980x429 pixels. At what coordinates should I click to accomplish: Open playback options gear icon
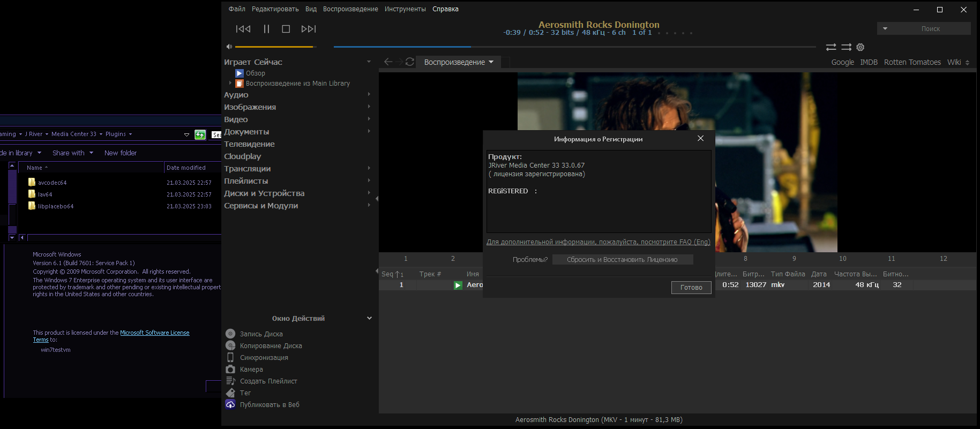(861, 47)
